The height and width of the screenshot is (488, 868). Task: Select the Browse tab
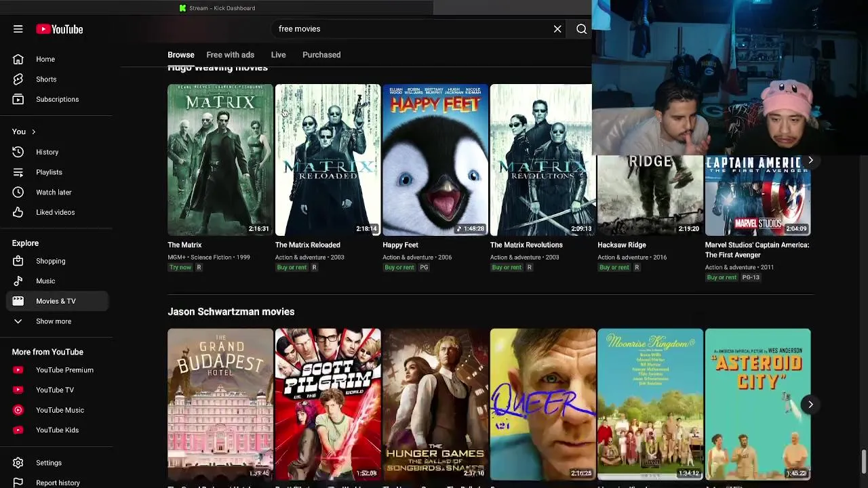pyautogui.click(x=181, y=55)
